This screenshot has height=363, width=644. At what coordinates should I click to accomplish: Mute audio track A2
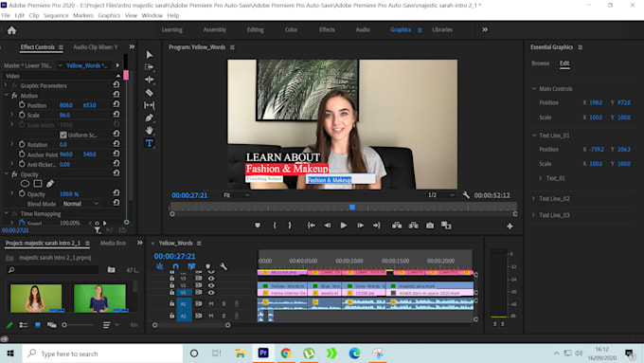point(211,316)
